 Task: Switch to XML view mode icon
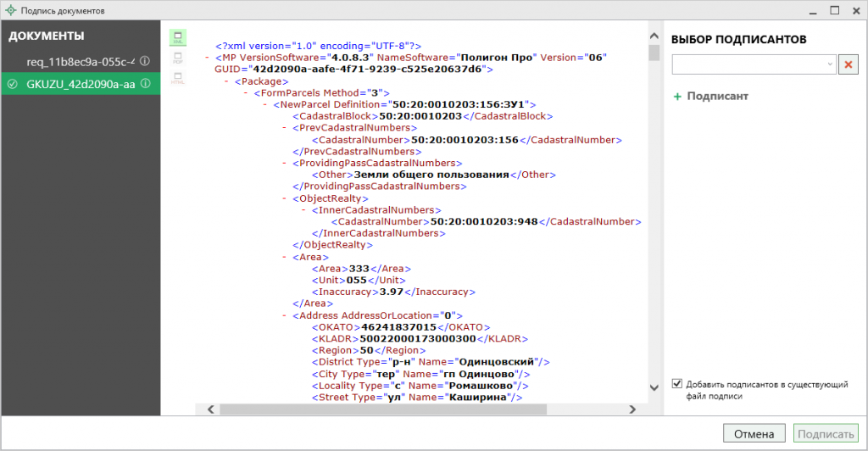tap(178, 37)
